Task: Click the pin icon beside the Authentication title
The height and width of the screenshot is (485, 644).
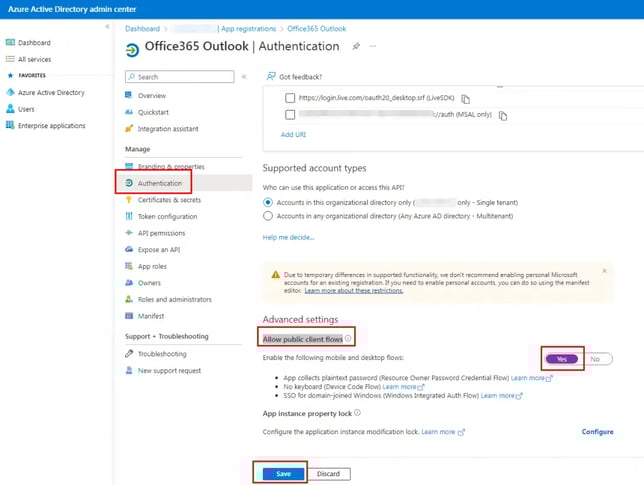Action: click(356, 46)
